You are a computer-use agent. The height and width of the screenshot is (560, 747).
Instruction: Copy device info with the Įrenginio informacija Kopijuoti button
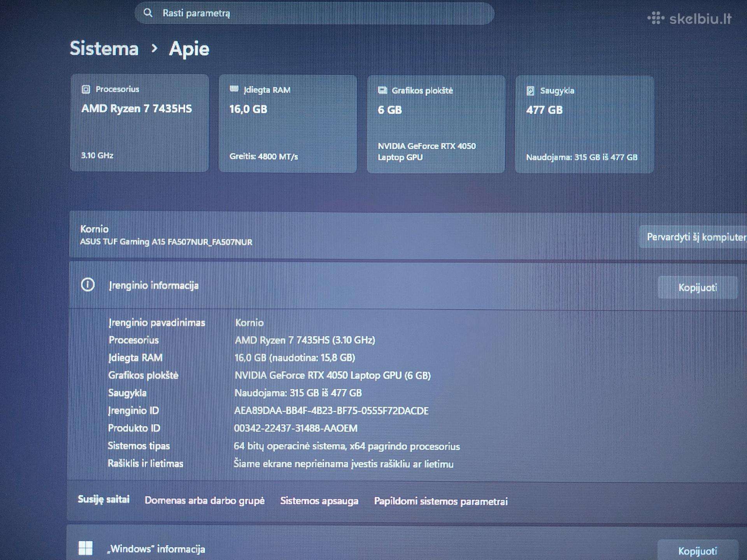[x=698, y=287]
